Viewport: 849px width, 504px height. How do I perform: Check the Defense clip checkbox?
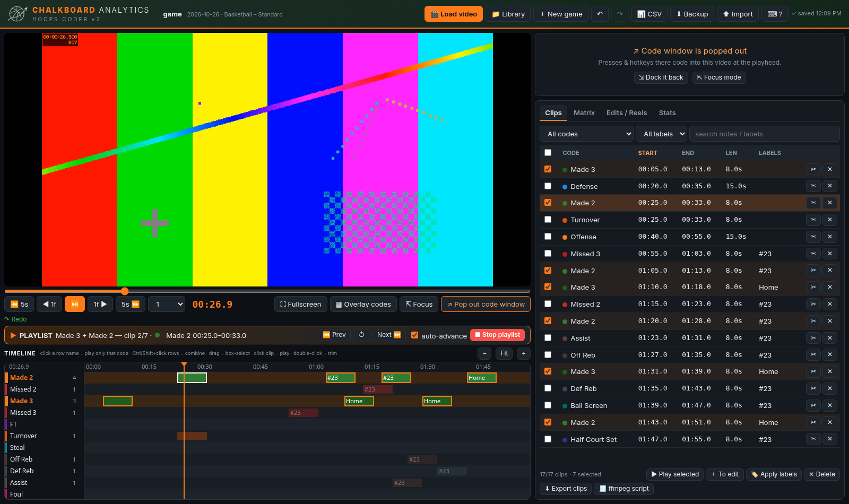click(x=548, y=186)
